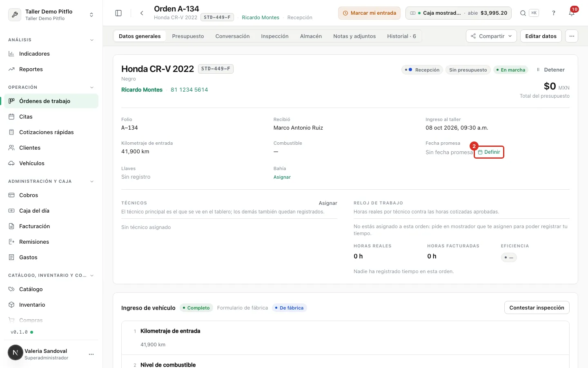The height and width of the screenshot is (368, 588).
Task: Open search with the magnifier icon
Action: 523,13
